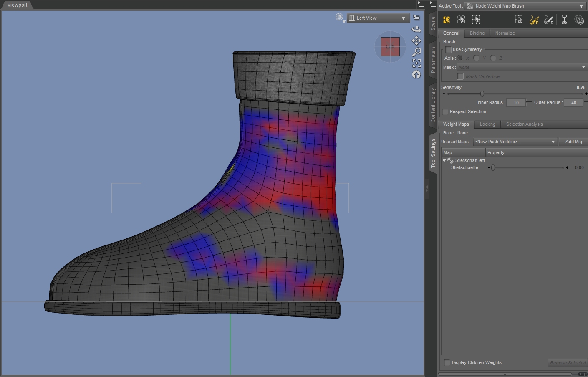Open the Selection Analysis tab
Screen dimensions: 588x377
[524, 124]
